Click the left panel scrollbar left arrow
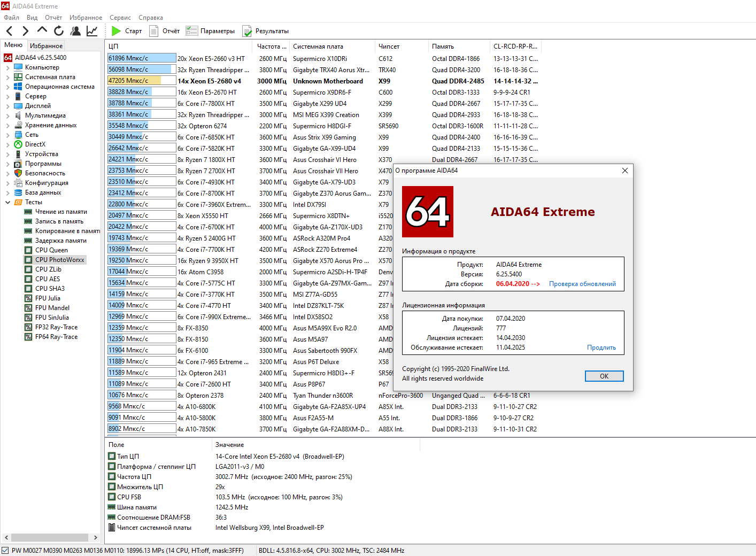Viewport: 756px width, 556px height. click(x=6, y=537)
